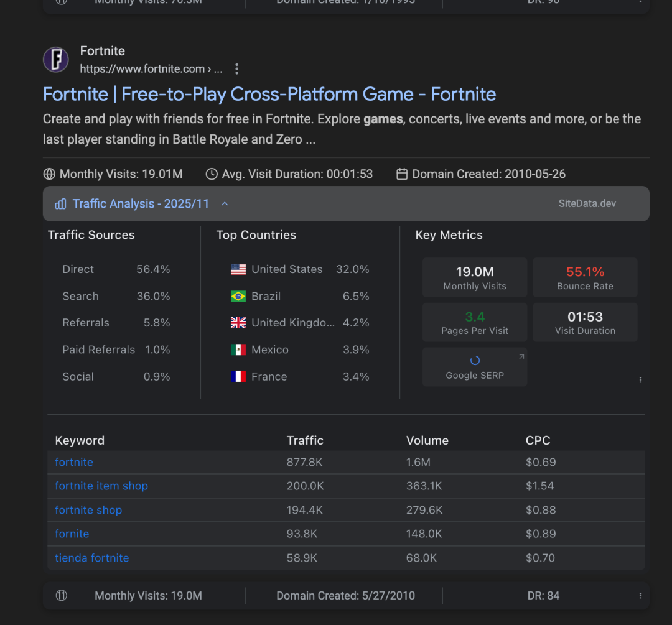Click the United Kingdom flag icon
The width and height of the screenshot is (672, 625).
point(238,323)
